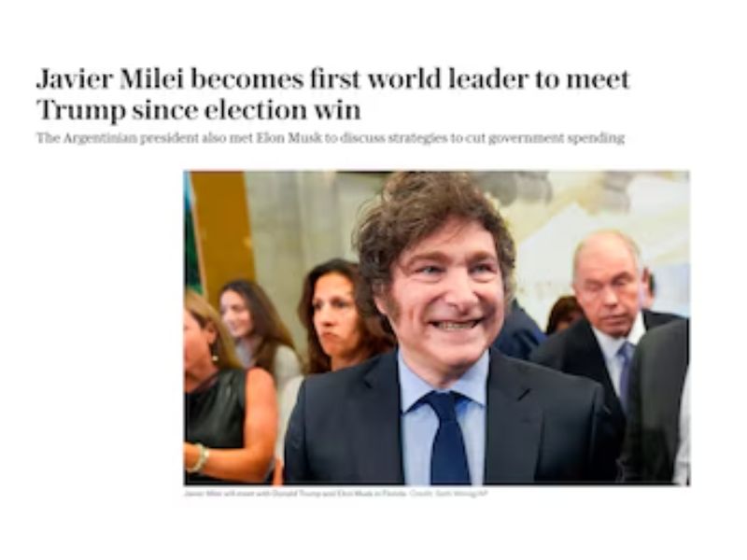Click the bald man in background
747x560 pixels.
[x=608, y=286]
